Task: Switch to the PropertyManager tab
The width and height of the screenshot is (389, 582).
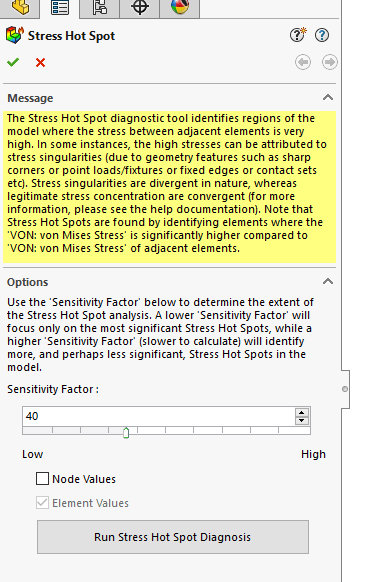Action: (60, 7)
